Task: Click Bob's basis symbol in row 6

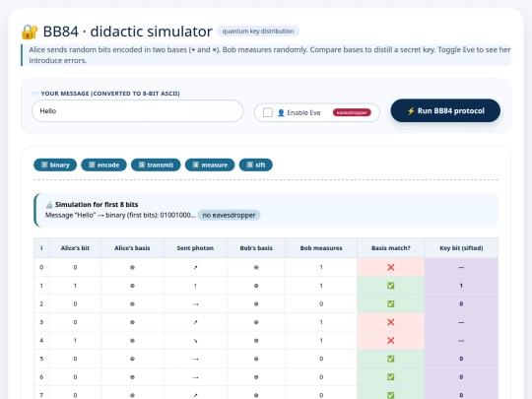Action: (256, 377)
